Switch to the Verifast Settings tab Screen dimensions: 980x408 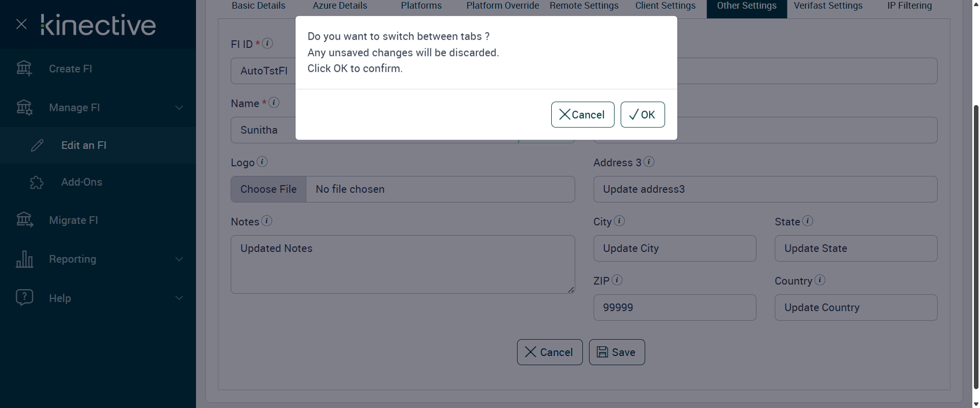[828, 6]
